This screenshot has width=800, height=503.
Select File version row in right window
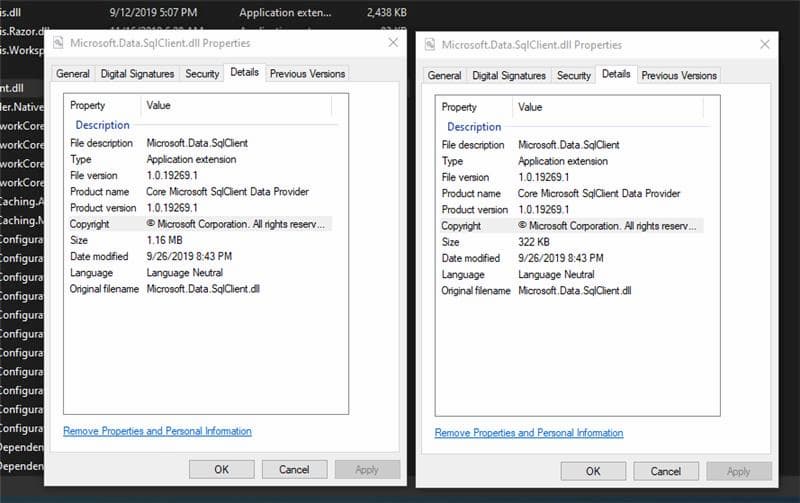[571, 178]
